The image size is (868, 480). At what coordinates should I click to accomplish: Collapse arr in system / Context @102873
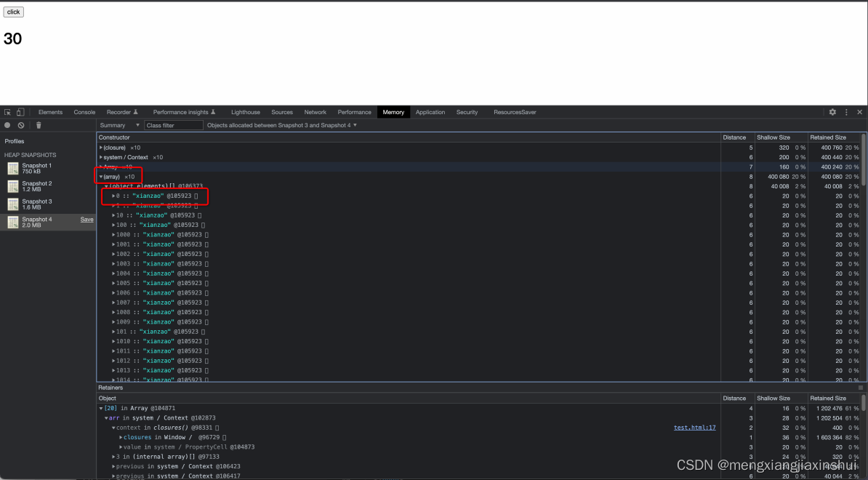106,418
